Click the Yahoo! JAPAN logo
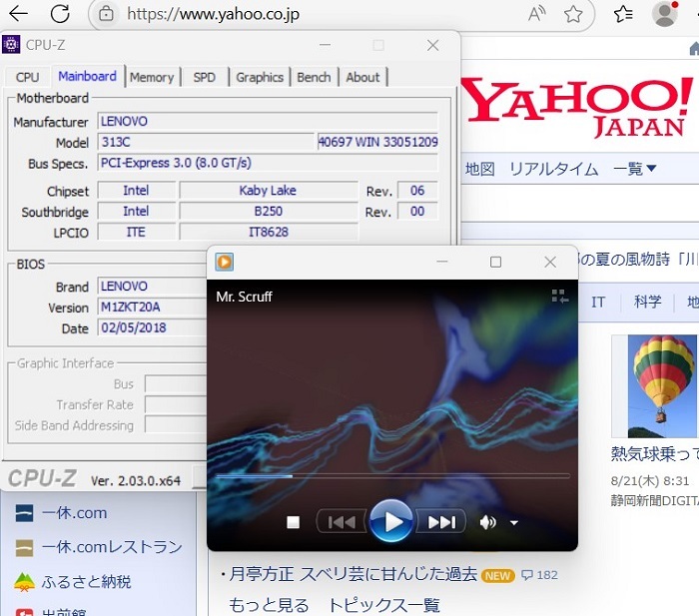Image resolution: width=699 pixels, height=616 pixels. tap(577, 108)
